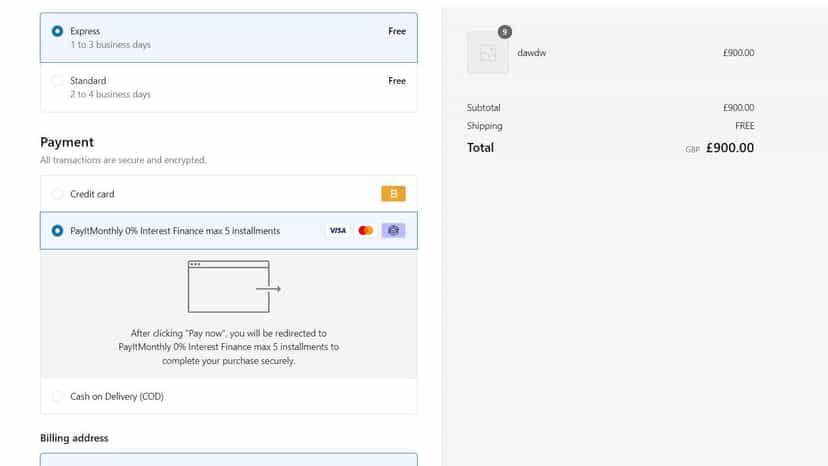Choose Cash on Delivery (COD) radio
Image resolution: width=828 pixels, height=466 pixels.
point(57,396)
